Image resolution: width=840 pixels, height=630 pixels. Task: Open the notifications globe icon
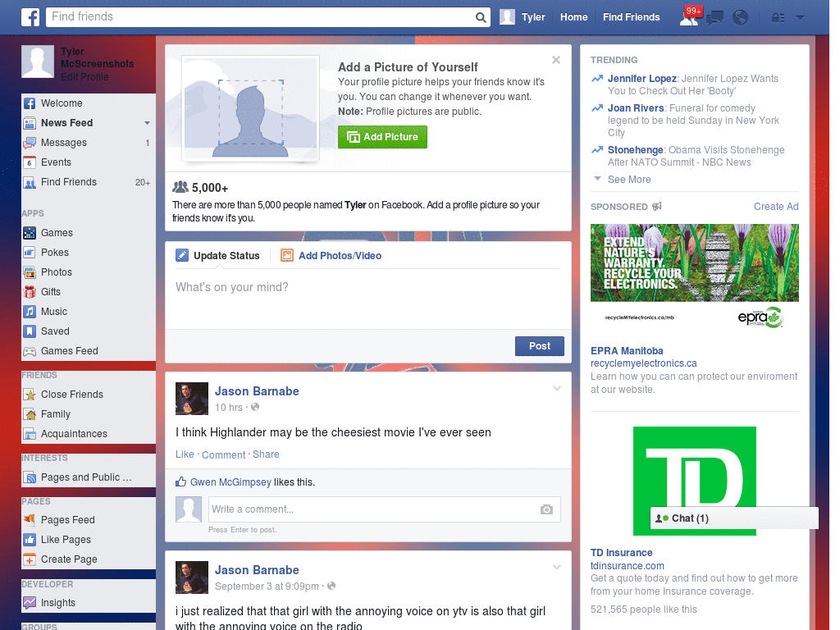[741, 18]
